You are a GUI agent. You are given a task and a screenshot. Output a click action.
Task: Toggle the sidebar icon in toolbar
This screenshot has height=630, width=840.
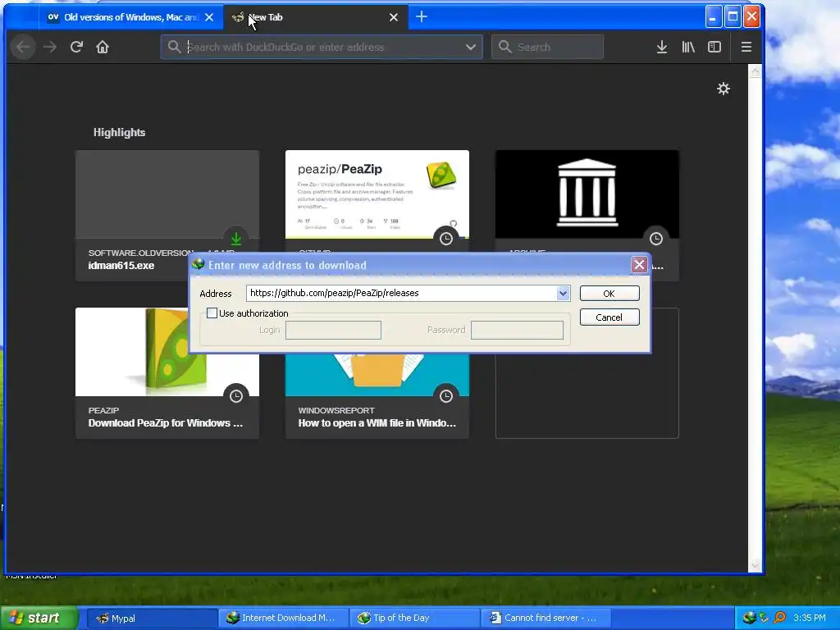[x=714, y=47]
